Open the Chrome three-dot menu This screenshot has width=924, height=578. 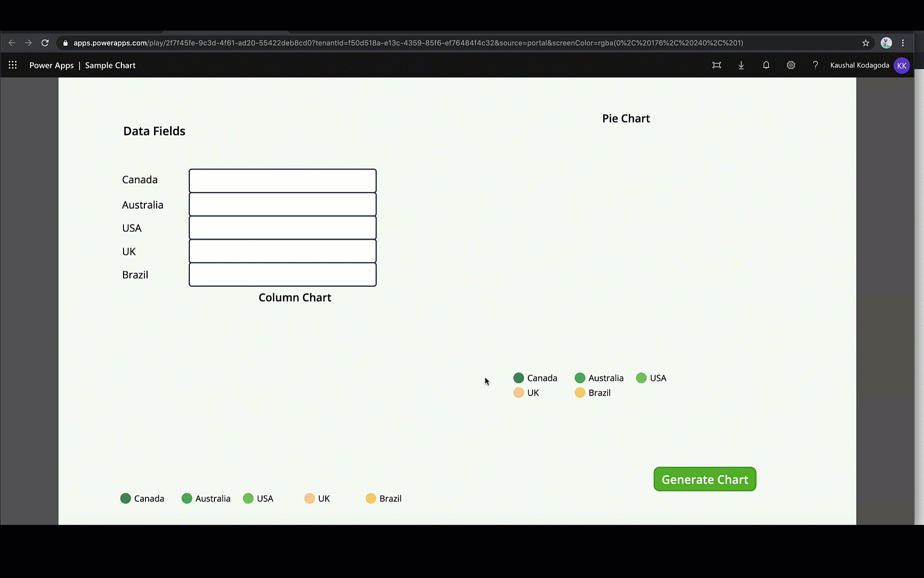click(903, 43)
